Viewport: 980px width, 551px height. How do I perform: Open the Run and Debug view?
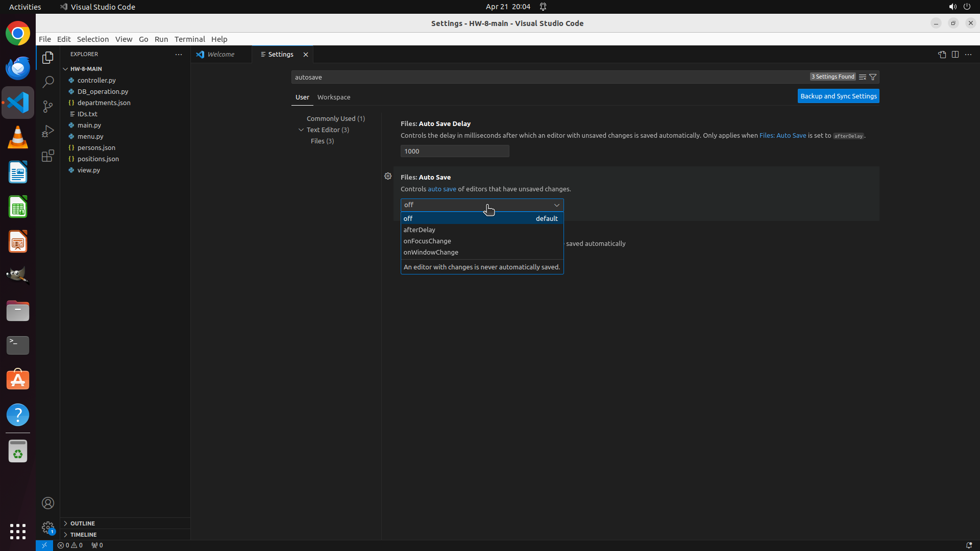pyautogui.click(x=48, y=131)
